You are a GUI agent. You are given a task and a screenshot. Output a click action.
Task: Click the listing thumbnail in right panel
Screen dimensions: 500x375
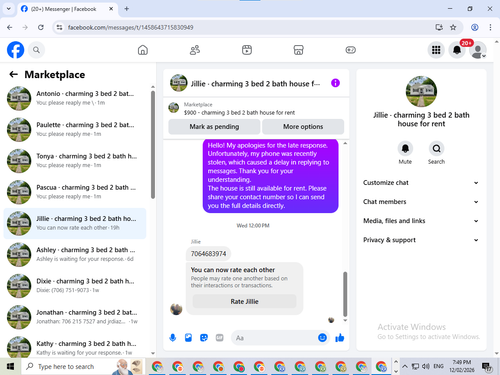coord(421,91)
